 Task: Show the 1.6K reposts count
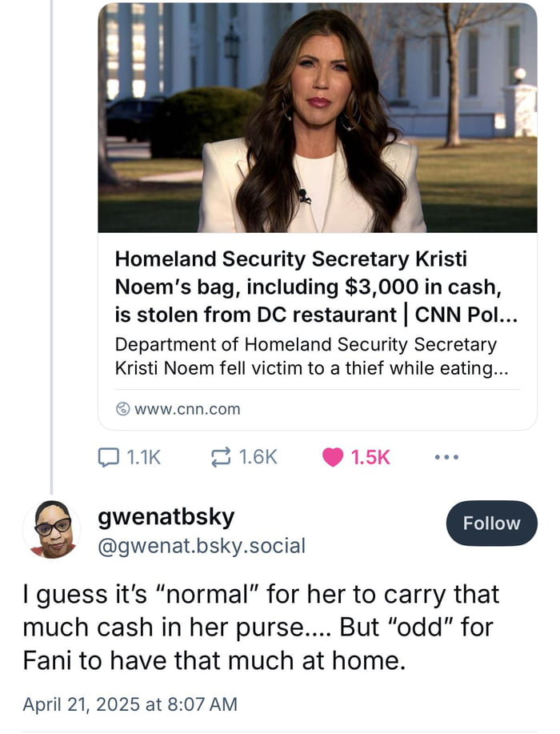click(258, 457)
